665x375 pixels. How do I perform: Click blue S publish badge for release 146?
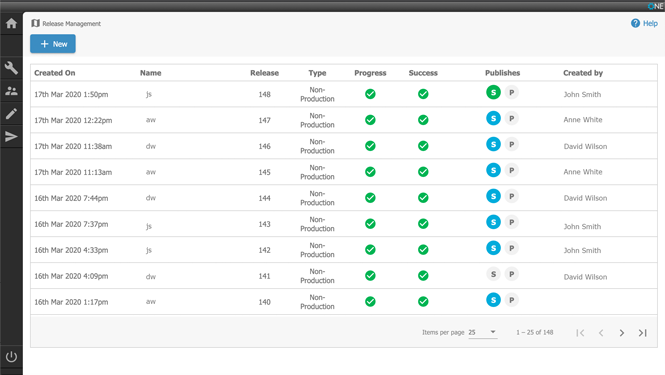click(493, 144)
